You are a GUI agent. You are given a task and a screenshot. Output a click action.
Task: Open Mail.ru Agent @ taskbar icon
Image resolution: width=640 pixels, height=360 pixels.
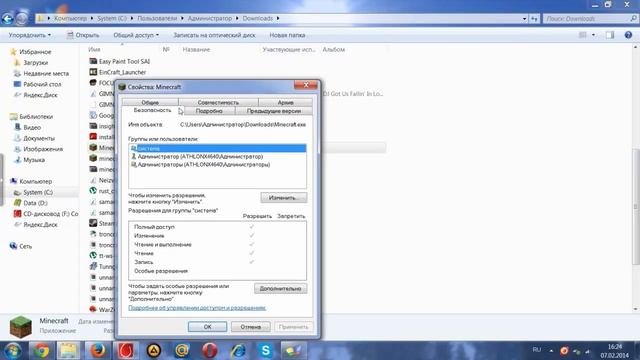182,351
